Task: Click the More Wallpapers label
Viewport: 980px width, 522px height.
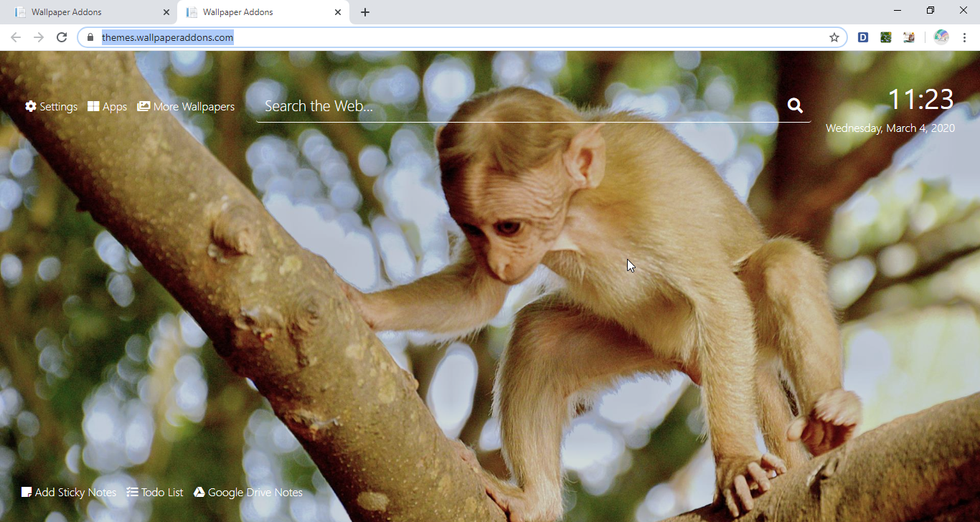Action: 194,107
